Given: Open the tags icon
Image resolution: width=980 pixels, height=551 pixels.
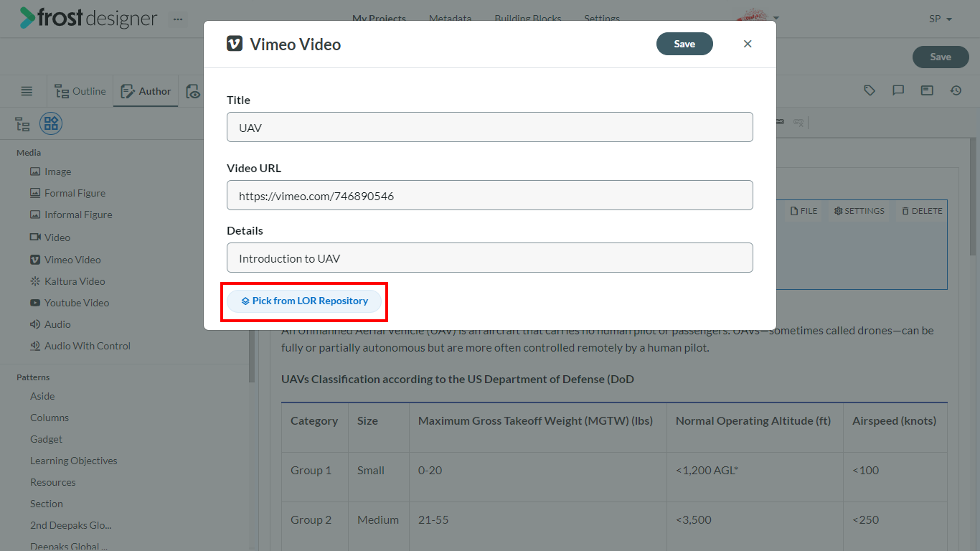Looking at the screenshot, I should 870,90.
